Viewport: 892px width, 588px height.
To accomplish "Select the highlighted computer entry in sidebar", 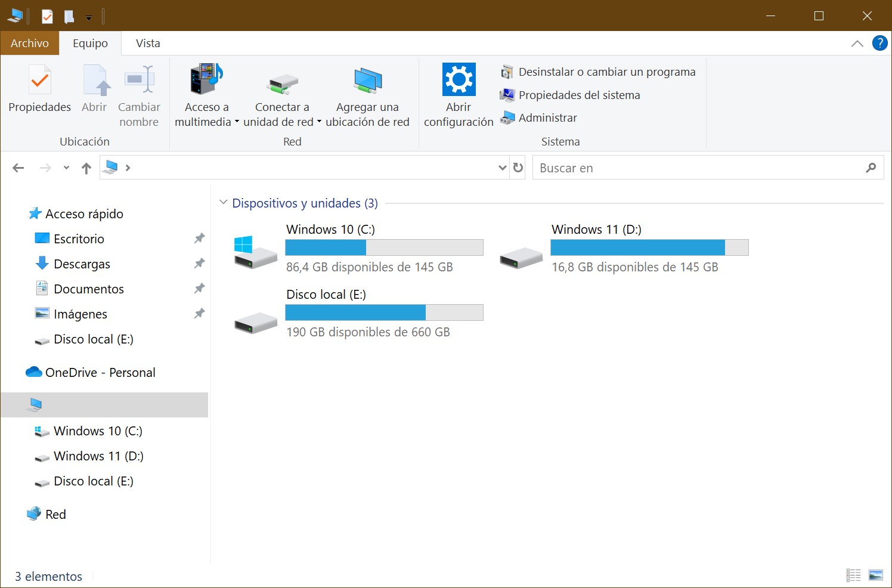I will point(104,405).
